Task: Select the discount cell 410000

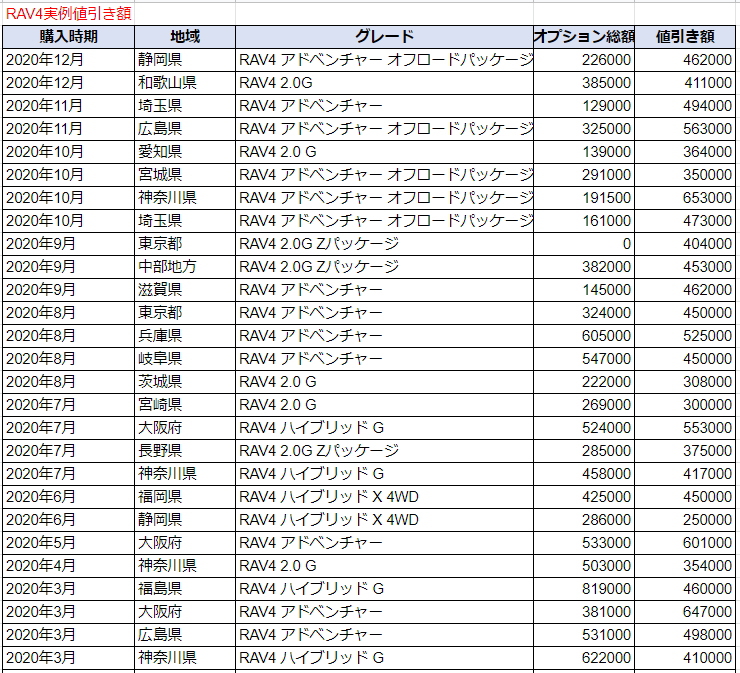Action: (x=685, y=658)
